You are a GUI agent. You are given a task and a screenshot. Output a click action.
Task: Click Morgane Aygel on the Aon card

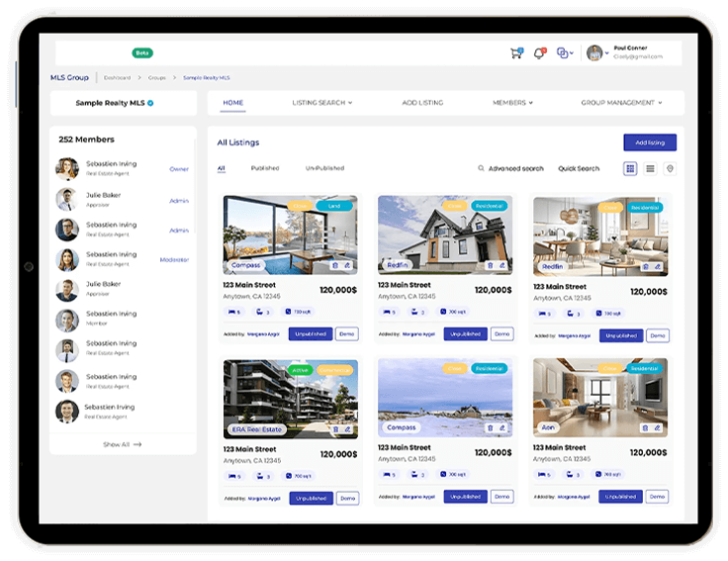click(x=574, y=497)
